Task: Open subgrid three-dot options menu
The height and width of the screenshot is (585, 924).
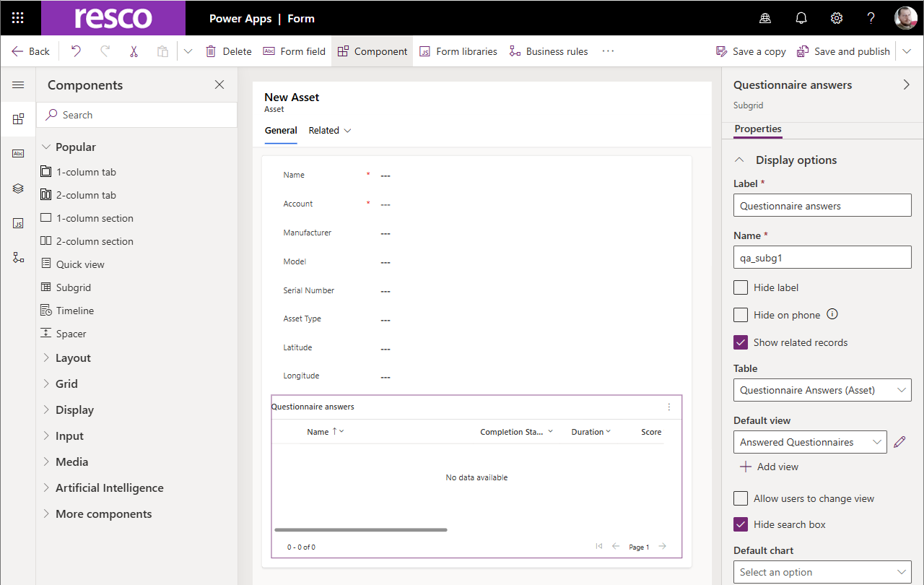Action: pyautogui.click(x=669, y=407)
